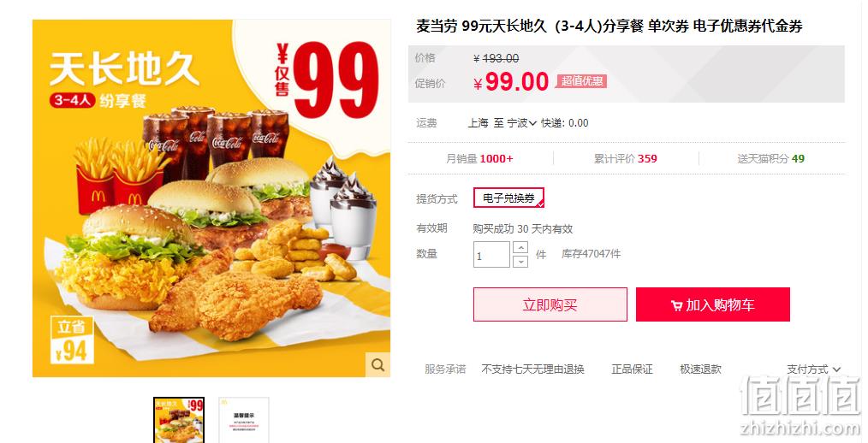Click the 月销量 1000+ stat
868x443 pixels.
(480, 159)
